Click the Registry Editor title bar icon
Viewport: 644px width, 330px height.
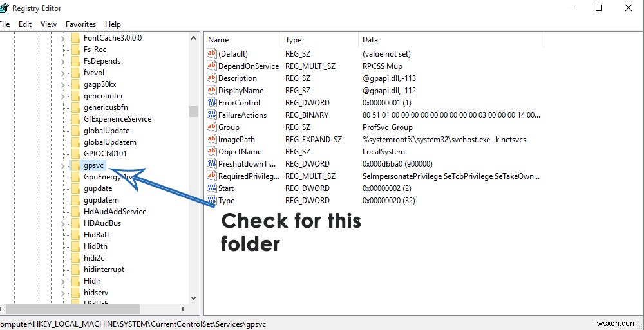(4, 8)
